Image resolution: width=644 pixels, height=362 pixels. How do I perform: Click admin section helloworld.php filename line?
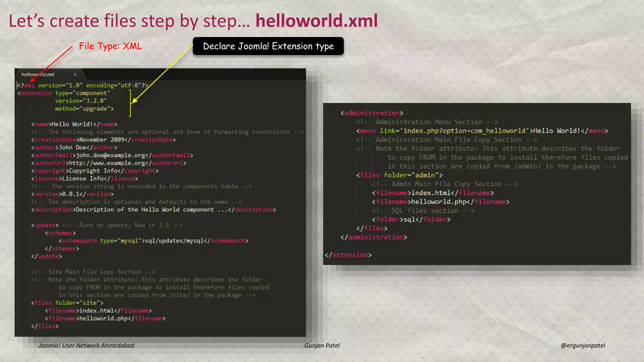click(441, 202)
